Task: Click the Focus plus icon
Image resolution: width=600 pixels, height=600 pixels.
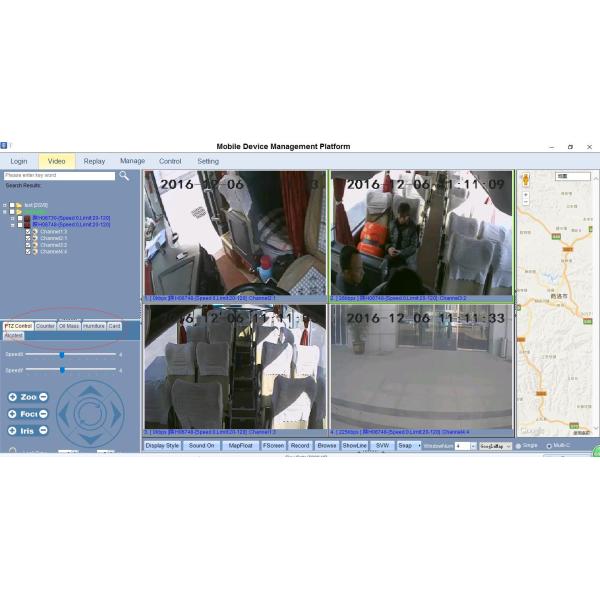Action: [12, 414]
